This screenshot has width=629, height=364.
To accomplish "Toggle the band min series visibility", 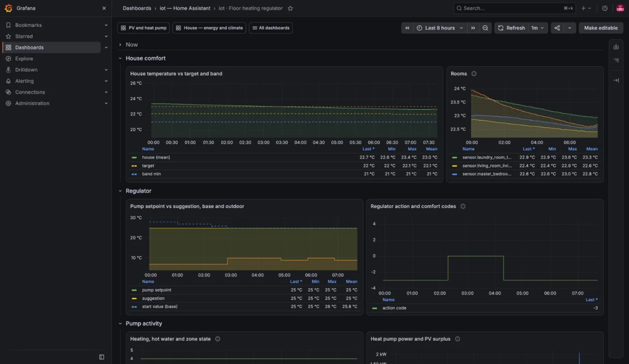I will coord(151,174).
